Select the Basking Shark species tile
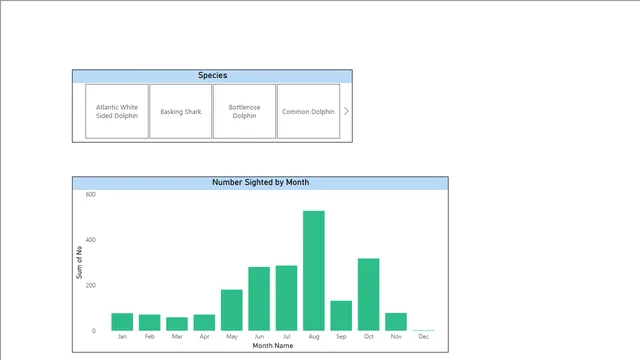 (x=180, y=111)
